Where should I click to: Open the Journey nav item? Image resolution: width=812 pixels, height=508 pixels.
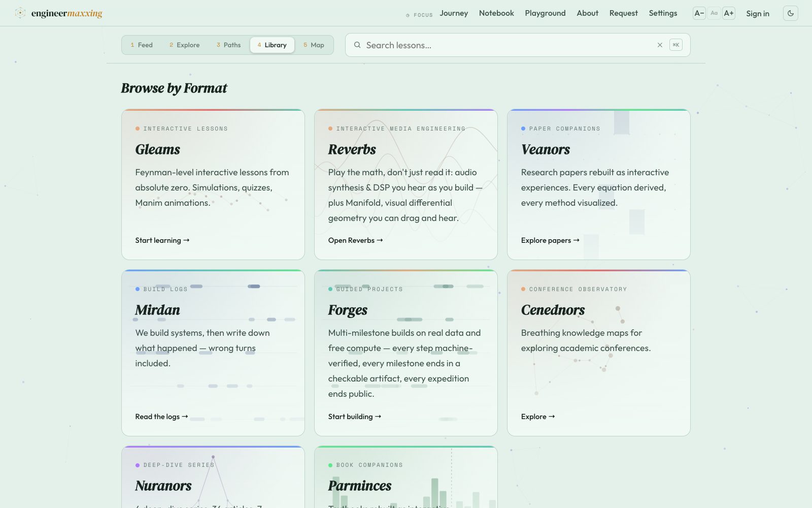(454, 13)
